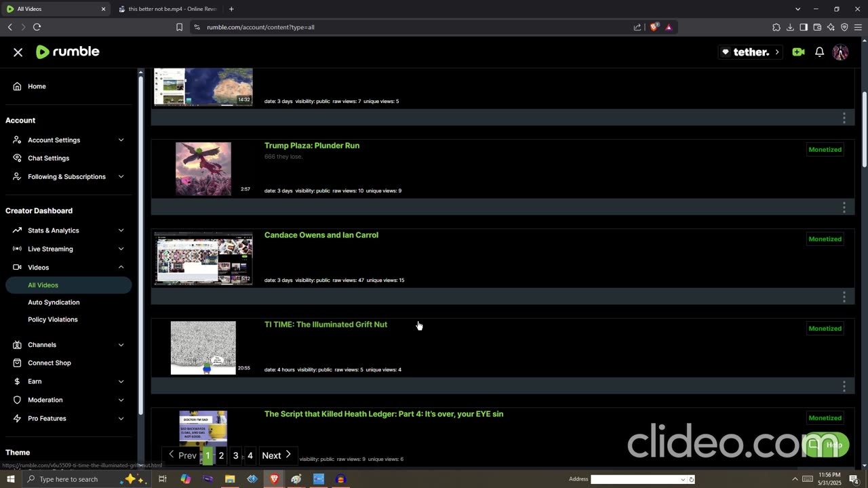The height and width of the screenshot is (488, 868).
Task: Open Brave Shields icon
Action: pos(654,27)
